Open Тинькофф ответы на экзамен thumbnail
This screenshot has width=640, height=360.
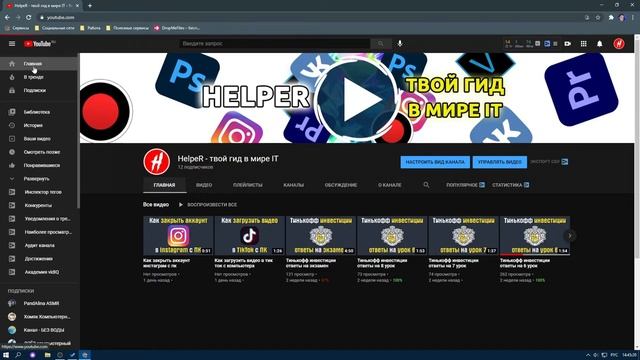tap(321, 236)
